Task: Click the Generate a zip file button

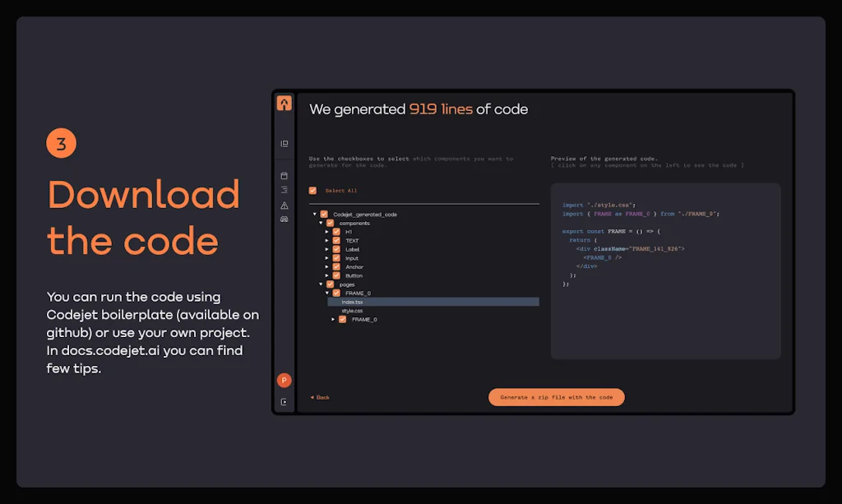Action: 557,397
